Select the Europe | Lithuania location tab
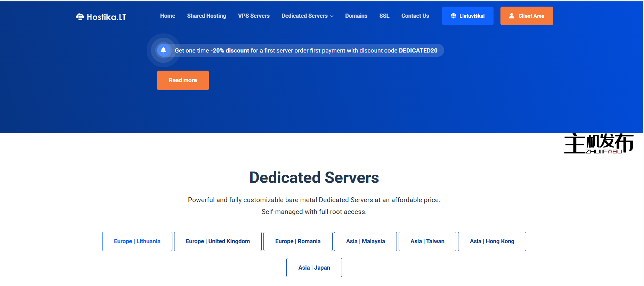 pyautogui.click(x=137, y=241)
